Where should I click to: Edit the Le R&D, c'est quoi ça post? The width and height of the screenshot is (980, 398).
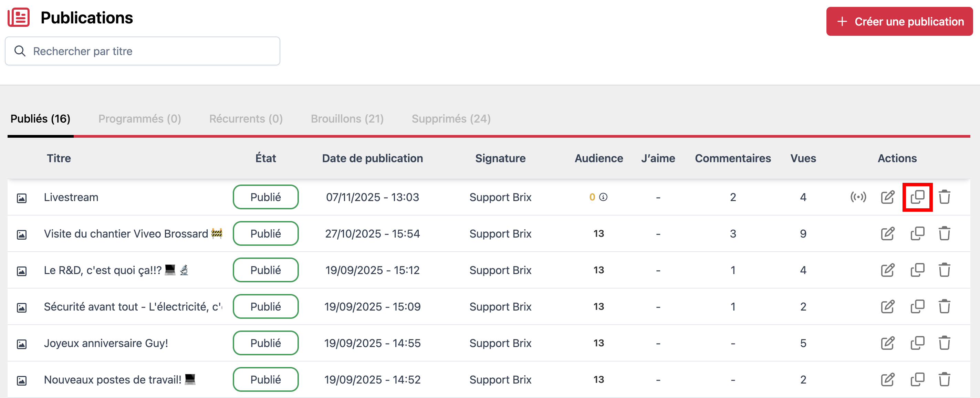[x=888, y=270]
